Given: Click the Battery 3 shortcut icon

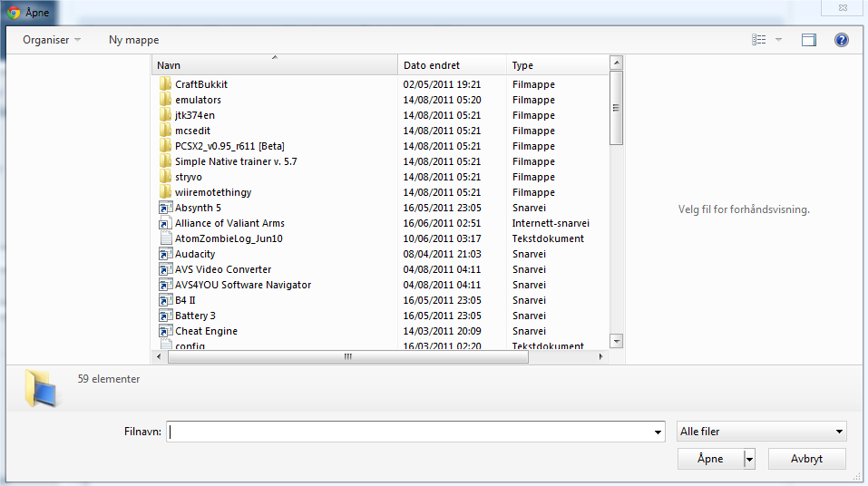Looking at the screenshot, I should tap(165, 316).
